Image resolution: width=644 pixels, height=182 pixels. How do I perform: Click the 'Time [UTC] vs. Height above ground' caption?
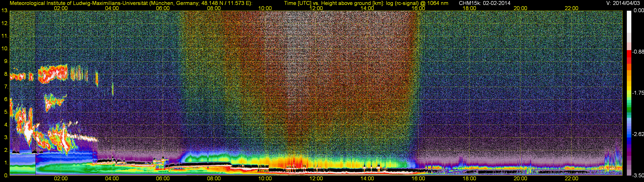point(366,3)
